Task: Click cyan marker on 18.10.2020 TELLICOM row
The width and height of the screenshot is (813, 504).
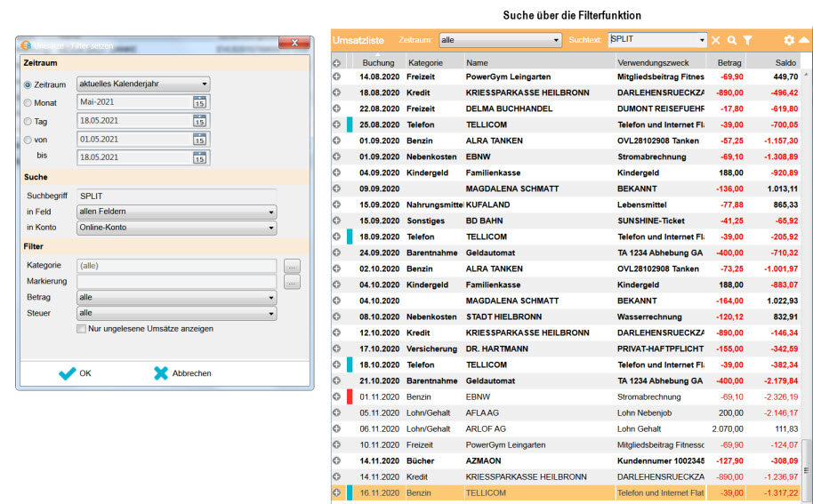Action: 350,364
